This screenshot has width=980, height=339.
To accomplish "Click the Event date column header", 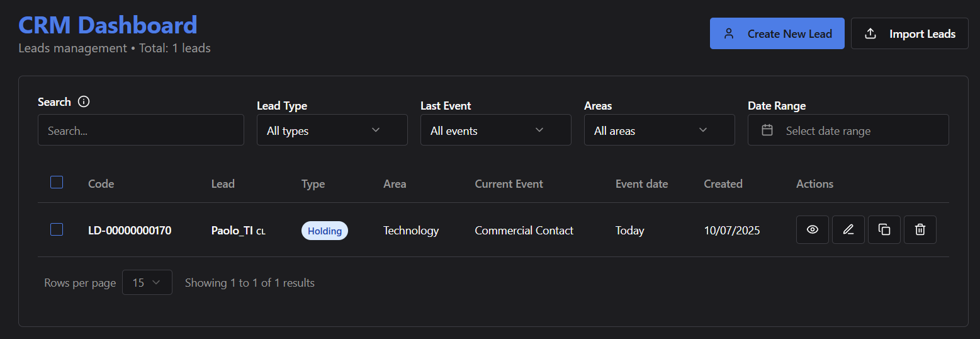I will 641,184.
